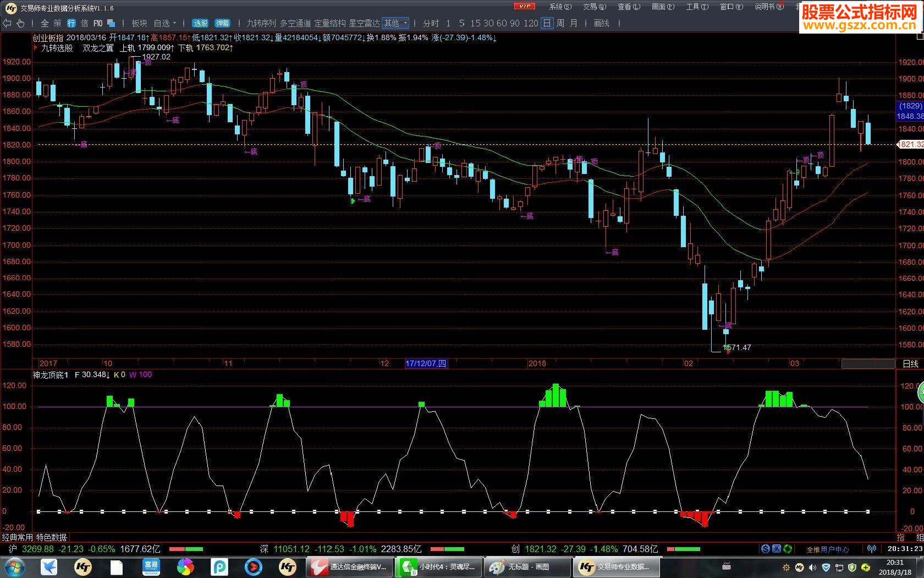Click the 深 index 11051.12 status entry
Screen dimensions: 924x578
coord(340,549)
